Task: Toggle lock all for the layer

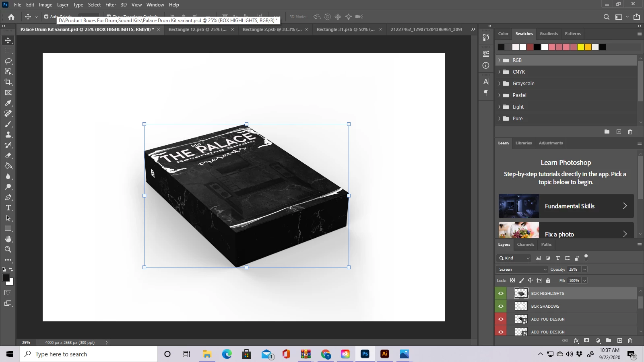Action: (548, 280)
